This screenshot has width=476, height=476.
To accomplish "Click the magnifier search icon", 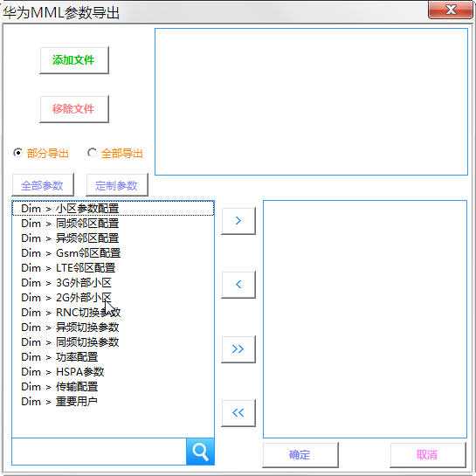I will (200, 452).
